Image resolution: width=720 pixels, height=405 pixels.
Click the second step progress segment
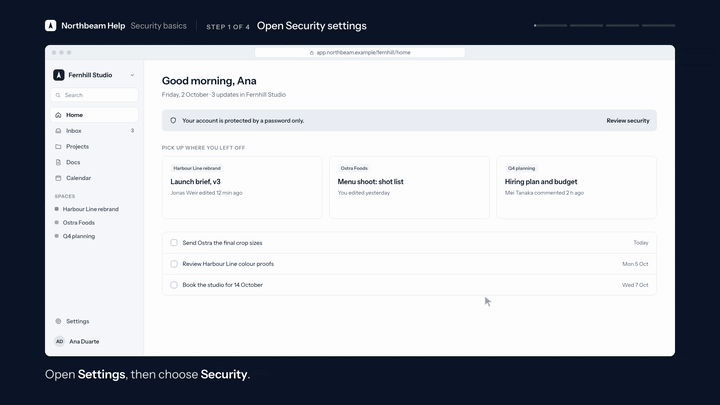(586, 26)
